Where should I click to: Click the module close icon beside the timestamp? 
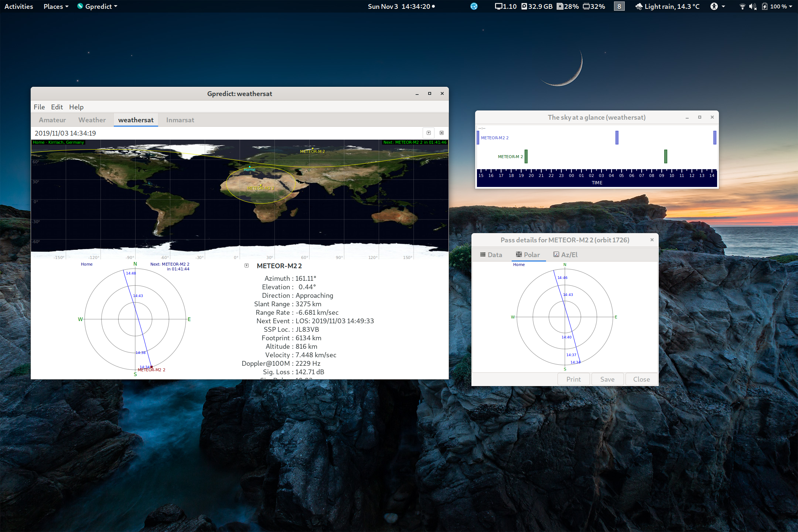441,133
